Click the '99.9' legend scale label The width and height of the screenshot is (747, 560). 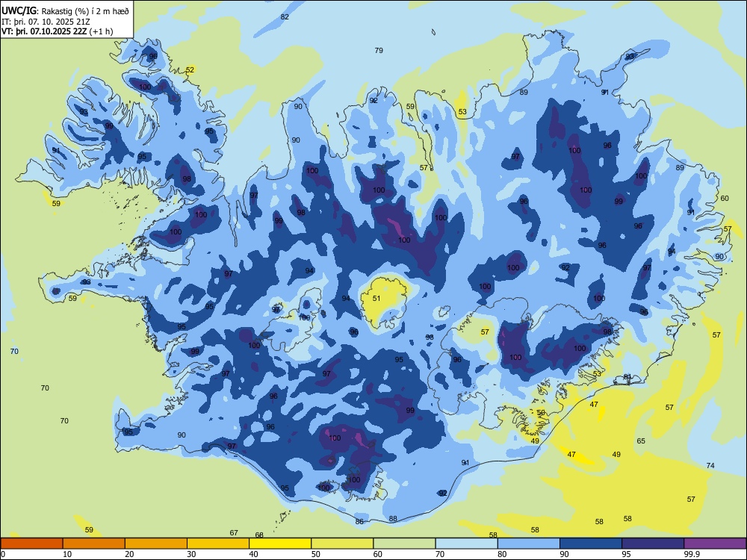(x=692, y=554)
